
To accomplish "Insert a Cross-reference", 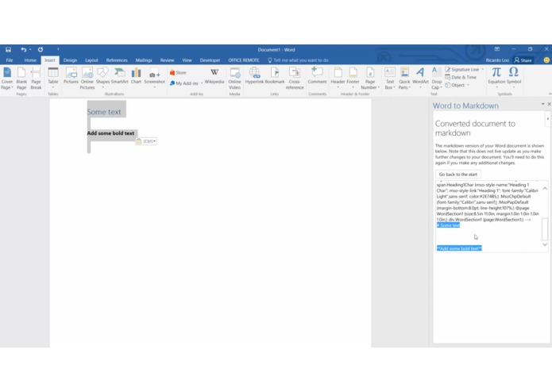I will click(x=295, y=79).
